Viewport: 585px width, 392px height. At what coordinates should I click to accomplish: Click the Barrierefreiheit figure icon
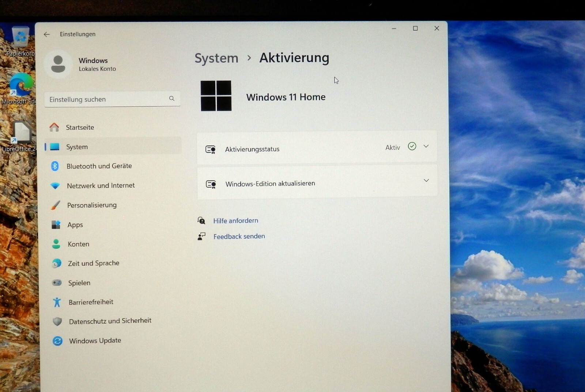tap(57, 302)
